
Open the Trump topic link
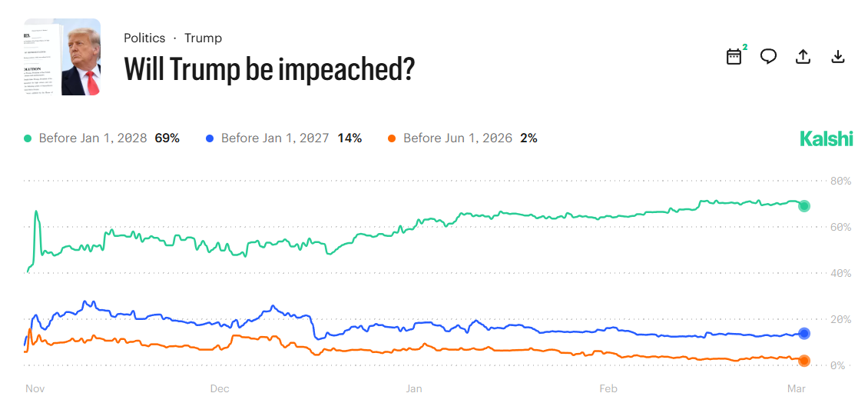203,38
